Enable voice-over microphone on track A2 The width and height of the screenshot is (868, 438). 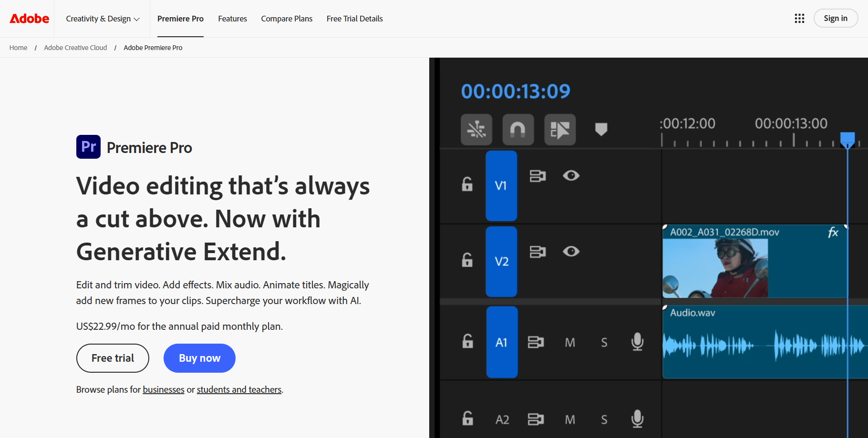(637, 419)
